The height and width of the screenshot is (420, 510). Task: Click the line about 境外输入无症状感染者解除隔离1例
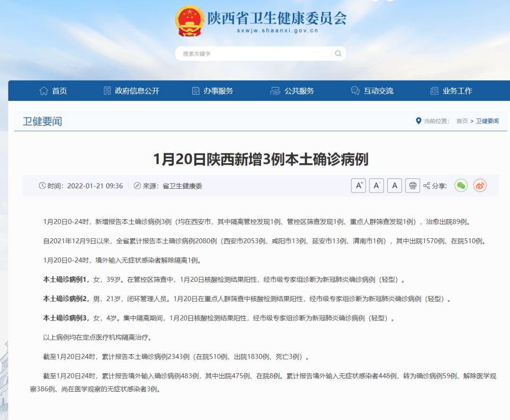point(122,260)
